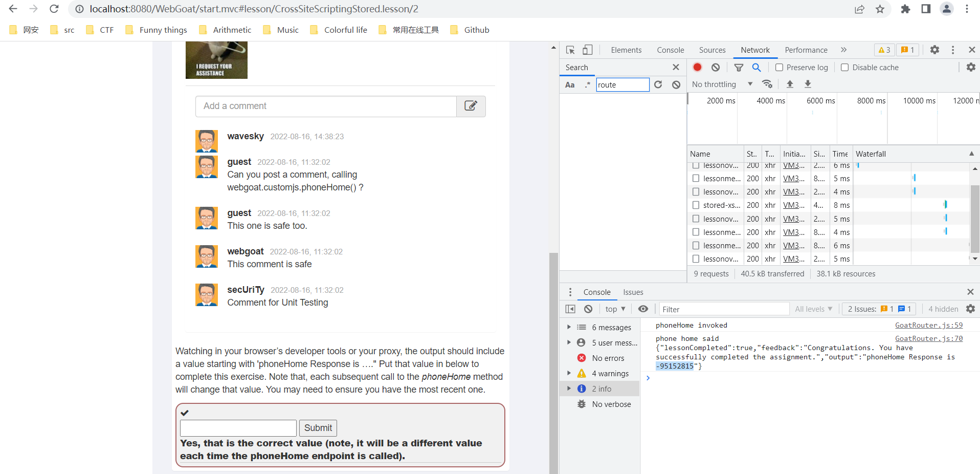Screen dimensions: 980x474
Task: Switch to the Elements tab
Action: (626, 50)
